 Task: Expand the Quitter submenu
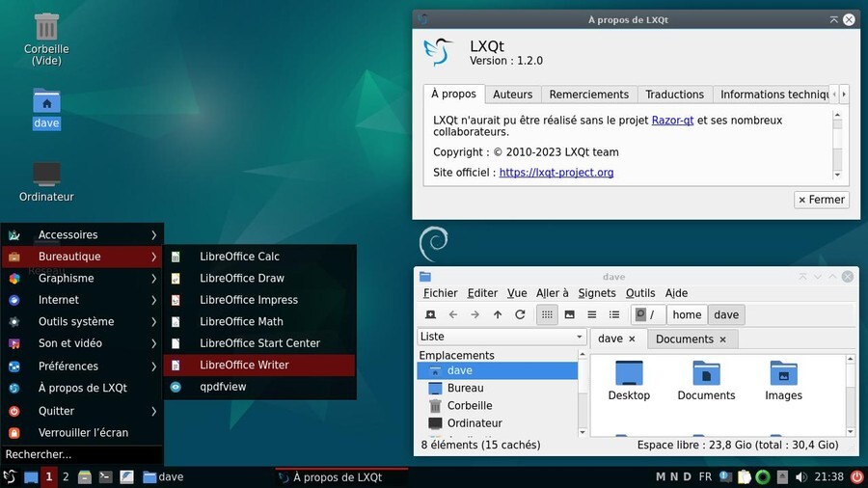point(82,411)
